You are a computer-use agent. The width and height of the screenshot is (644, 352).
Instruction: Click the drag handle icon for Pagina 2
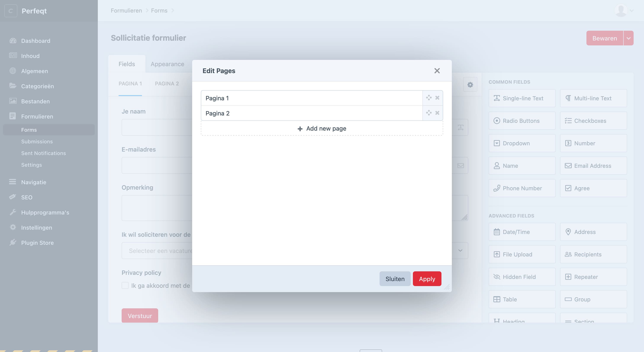428,113
